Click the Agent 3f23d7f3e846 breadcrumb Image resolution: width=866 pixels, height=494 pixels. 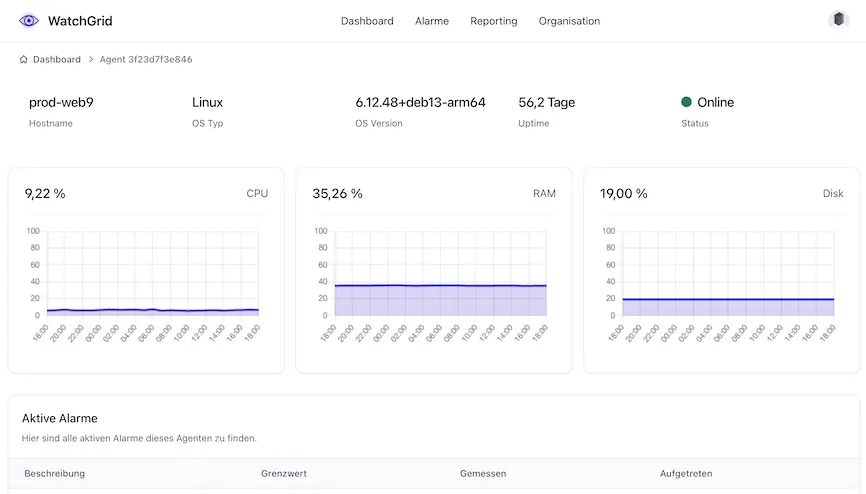[146, 60]
